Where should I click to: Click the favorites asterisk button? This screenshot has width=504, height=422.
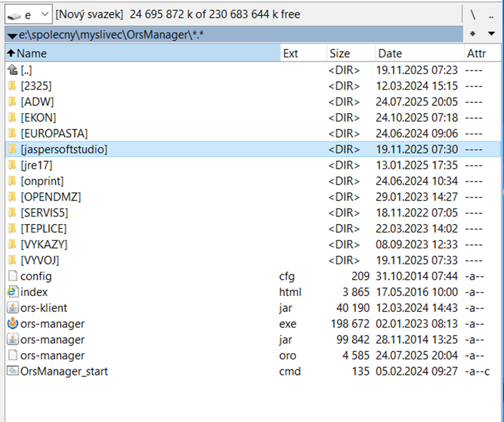click(473, 35)
